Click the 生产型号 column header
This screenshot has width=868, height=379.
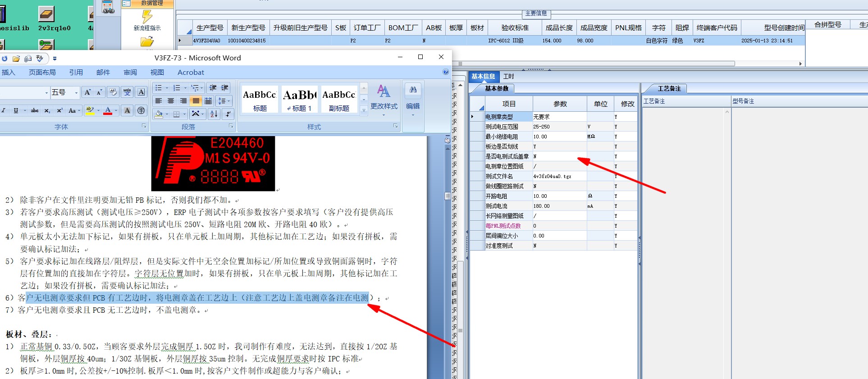click(210, 27)
